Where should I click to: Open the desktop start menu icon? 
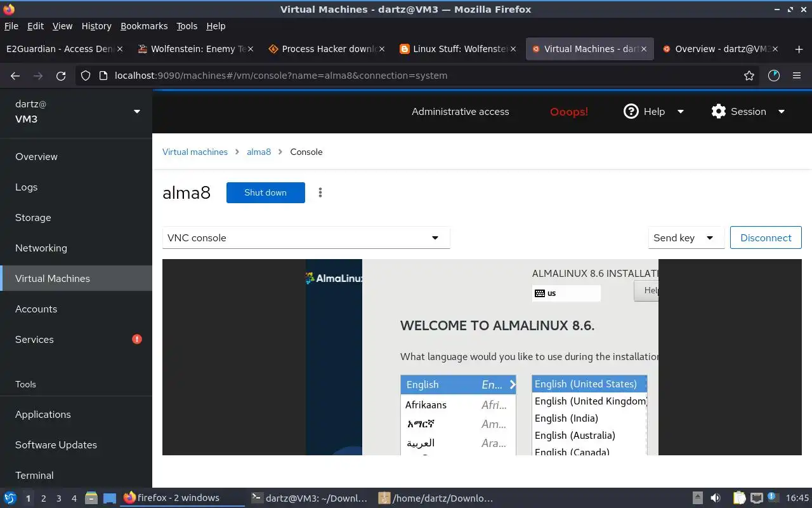10,498
